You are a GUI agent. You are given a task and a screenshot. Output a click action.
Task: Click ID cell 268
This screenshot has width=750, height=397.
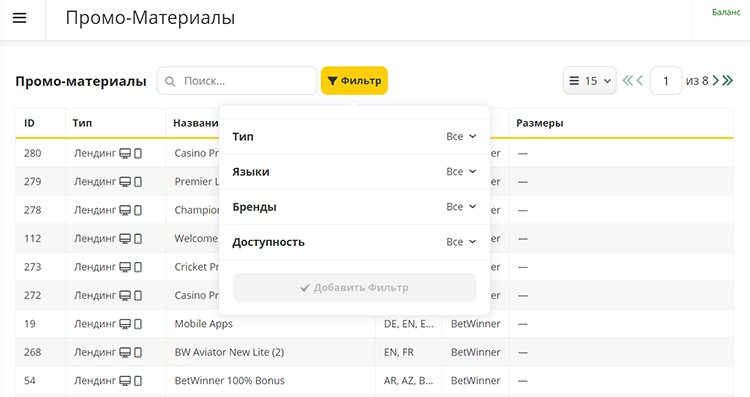(x=33, y=353)
